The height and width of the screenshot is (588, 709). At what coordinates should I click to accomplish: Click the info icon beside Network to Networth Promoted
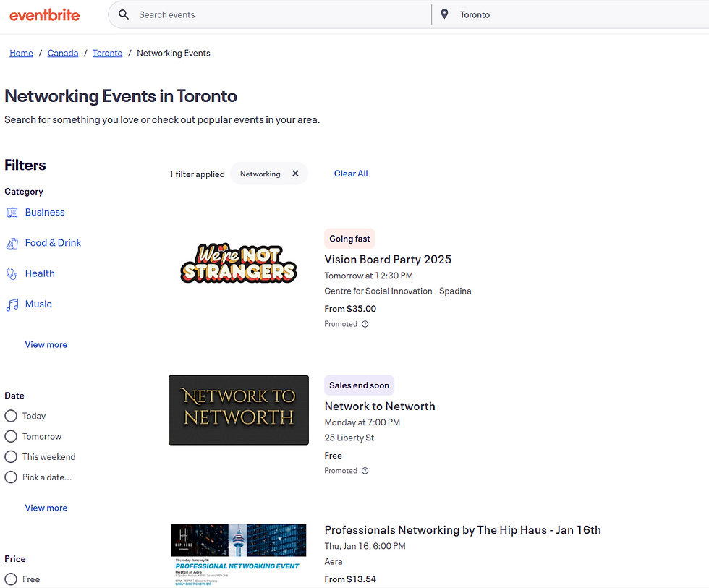coord(365,471)
